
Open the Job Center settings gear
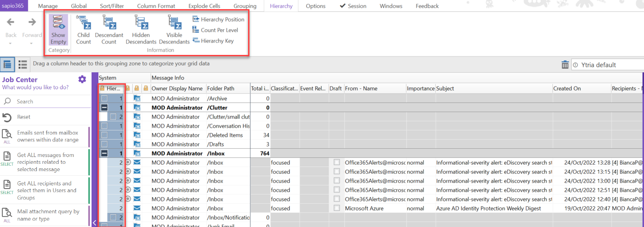[82, 80]
